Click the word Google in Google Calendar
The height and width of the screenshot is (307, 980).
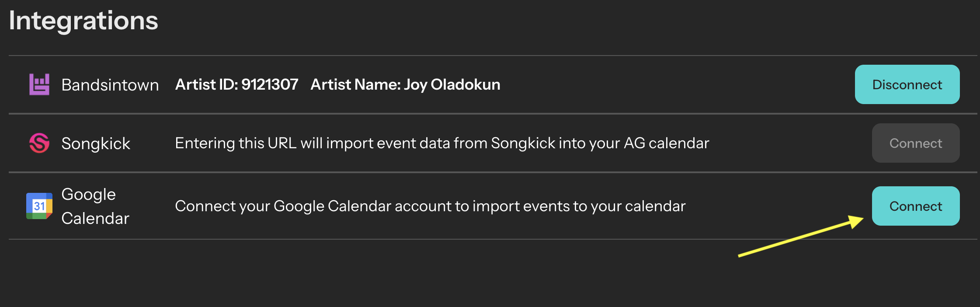(x=89, y=195)
